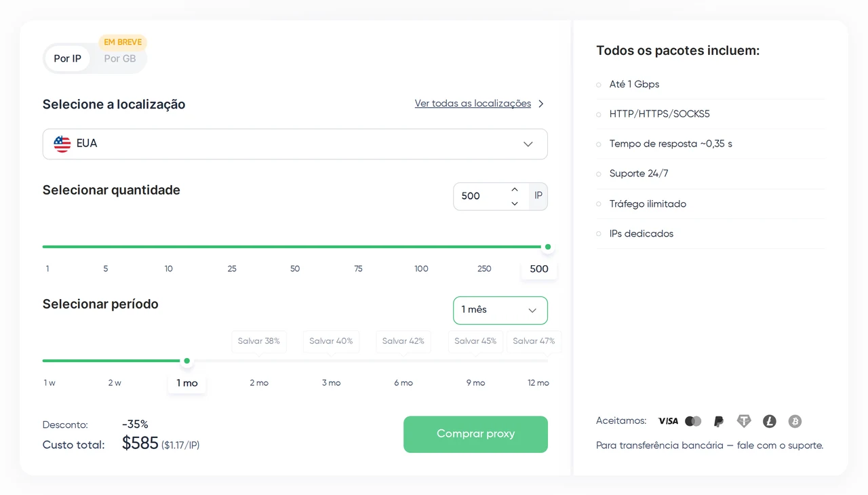
Task: Open Ver todas as localizações link
Action: tap(473, 104)
